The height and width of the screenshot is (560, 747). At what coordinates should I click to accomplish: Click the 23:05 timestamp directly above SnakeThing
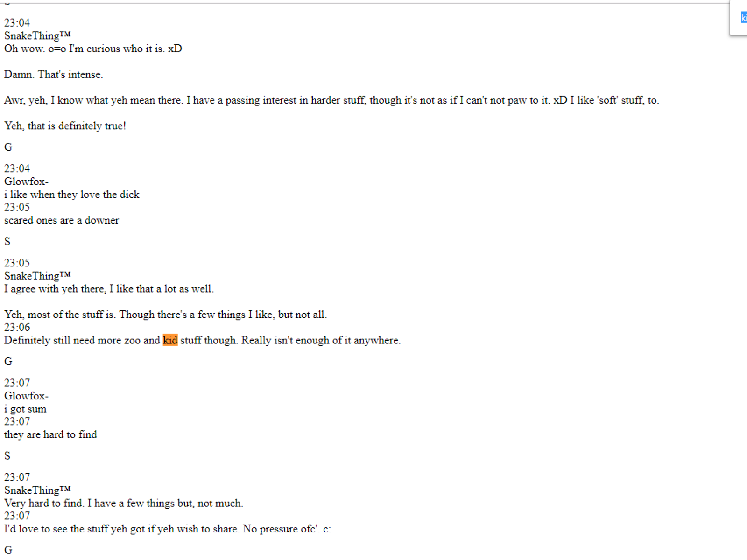[x=17, y=263]
